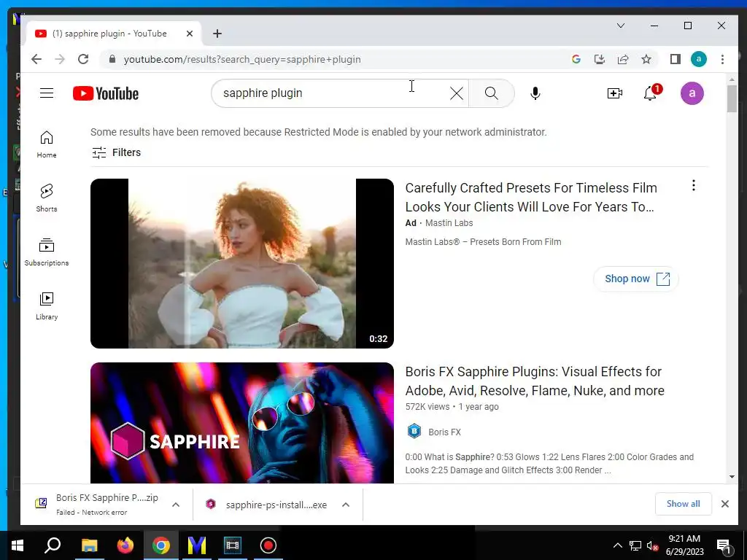This screenshot has width=747, height=560.
Task: Click the scrollbar down arrow
Action: pyautogui.click(x=732, y=477)
